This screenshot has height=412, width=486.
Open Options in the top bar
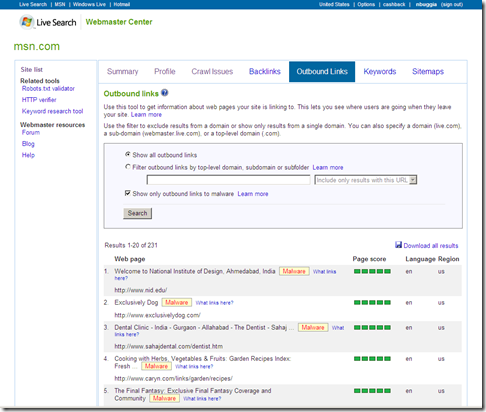[366, 4]
